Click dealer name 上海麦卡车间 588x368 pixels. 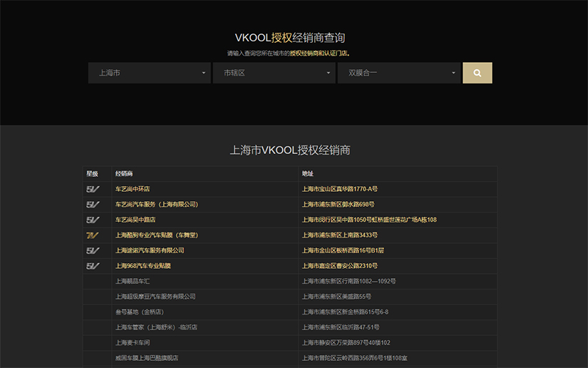(133, 343)
